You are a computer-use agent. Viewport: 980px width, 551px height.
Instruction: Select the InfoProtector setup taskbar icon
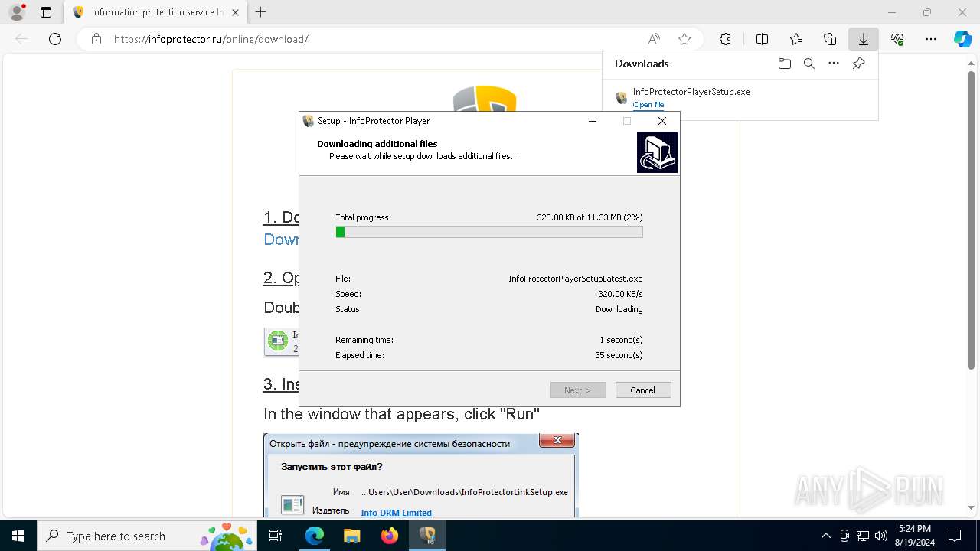click(426, 536)
